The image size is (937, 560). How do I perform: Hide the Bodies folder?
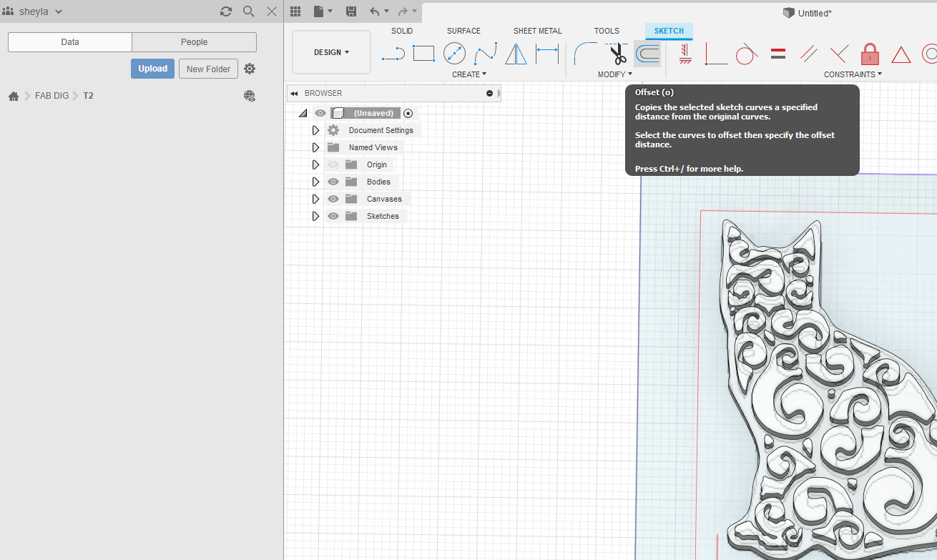click(333, 182)
